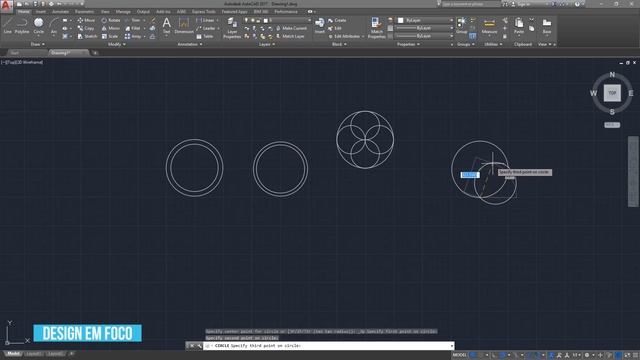Select the Line tool
The width and height of the screenshot is (640, 360).
[x=8, y=26]
